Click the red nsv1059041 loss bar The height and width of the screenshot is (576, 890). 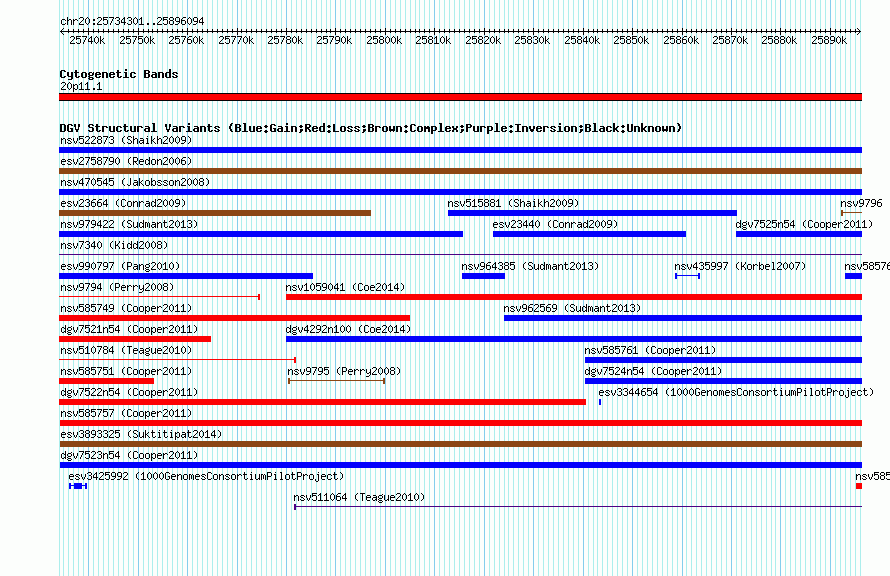click(574, 297)
